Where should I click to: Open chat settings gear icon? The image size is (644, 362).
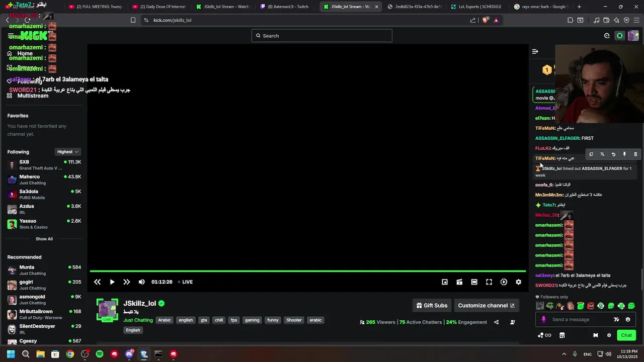[609, 335]
